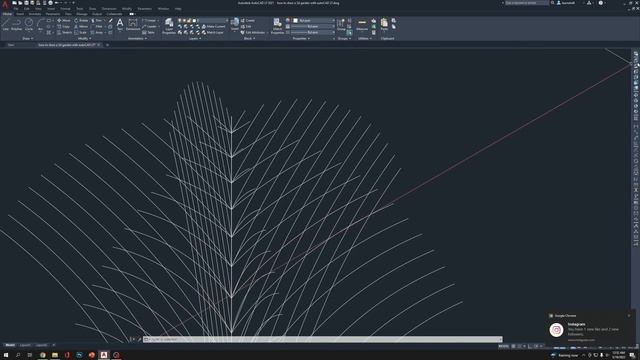Switch to the Collaborate ribbon tab
The image size is (640, 360).
pyautogui.click(x=114, y=14)
